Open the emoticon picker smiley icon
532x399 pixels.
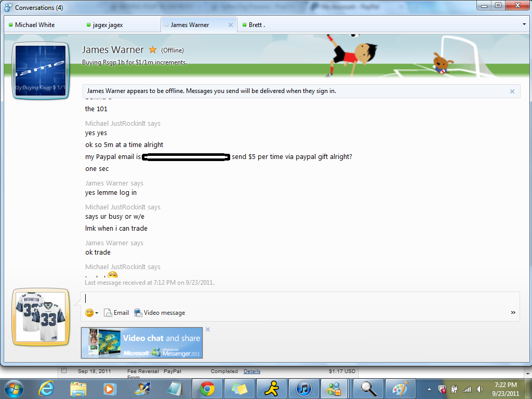pos(89,313)
